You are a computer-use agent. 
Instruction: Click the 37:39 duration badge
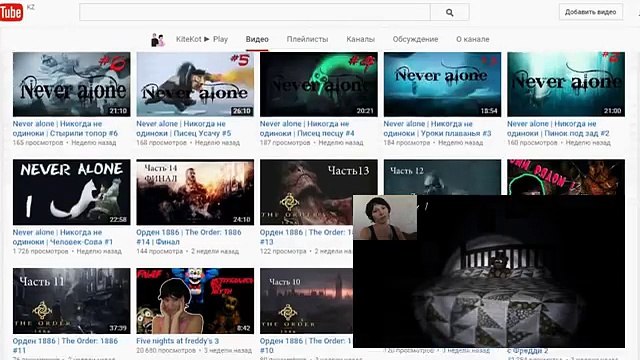[x=118, y=328]
